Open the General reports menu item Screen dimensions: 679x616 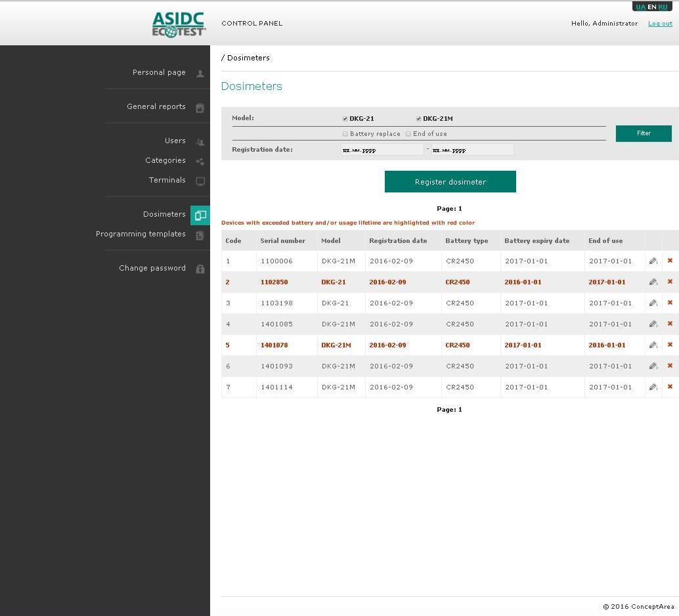156,106
